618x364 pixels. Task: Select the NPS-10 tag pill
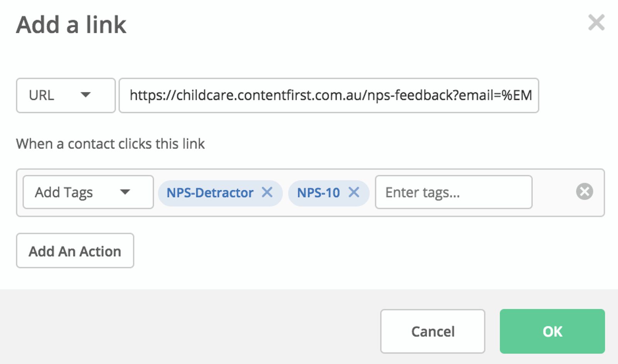coord(319,193)
